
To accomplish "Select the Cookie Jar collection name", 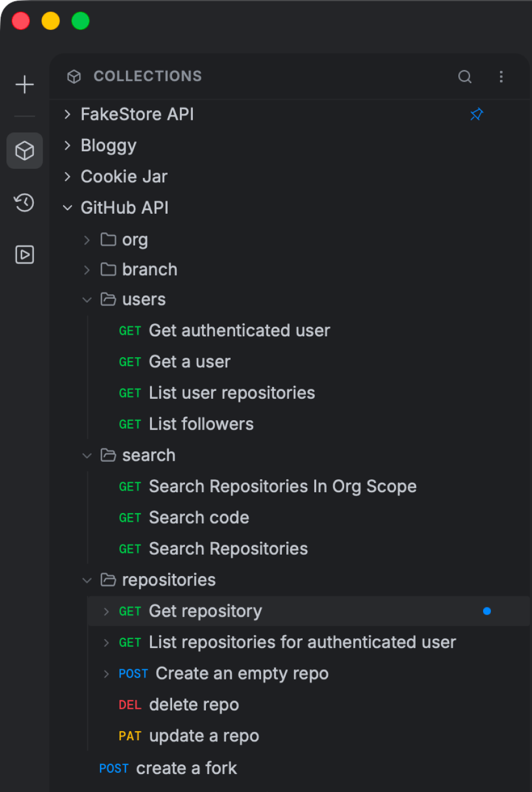I will (124, 177).
